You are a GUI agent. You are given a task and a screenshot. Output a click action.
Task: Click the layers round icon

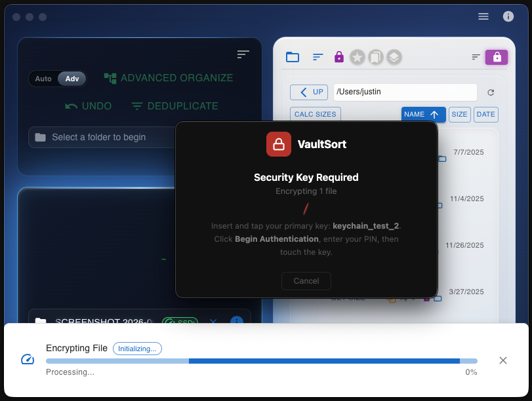pyautogui.click(x=394, y=57)
